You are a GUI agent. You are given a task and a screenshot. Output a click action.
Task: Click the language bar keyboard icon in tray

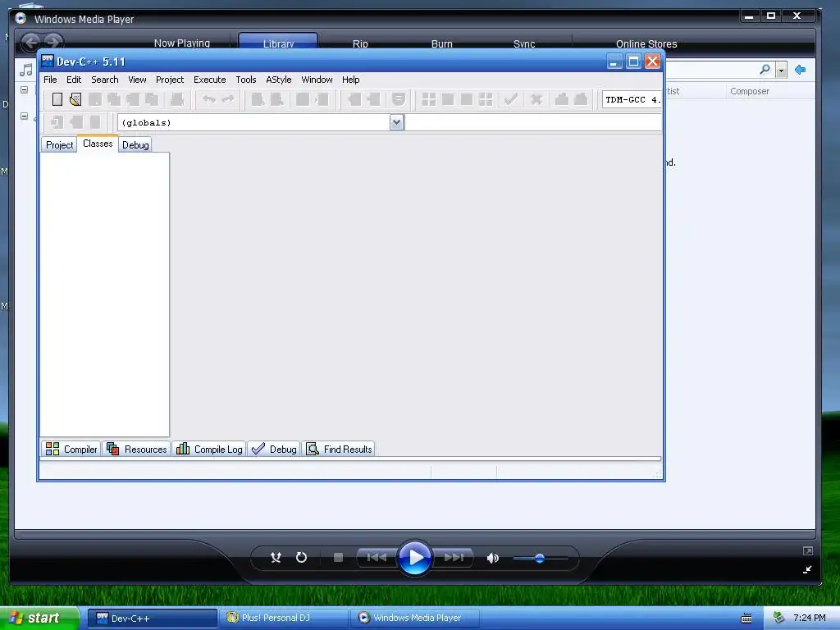pyautogui.click(x=746, y=619)
